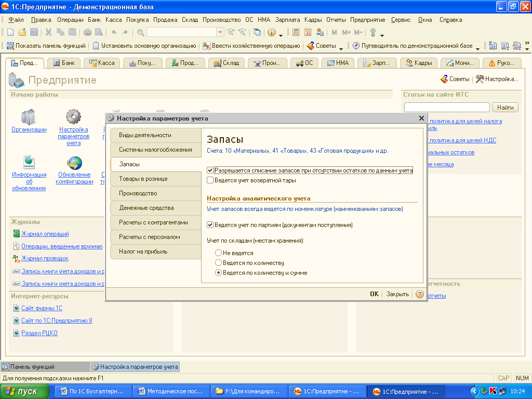This screenshot has height=399, width=532.
Task: Open the Зарплата menu
Action: pos(287,20)
